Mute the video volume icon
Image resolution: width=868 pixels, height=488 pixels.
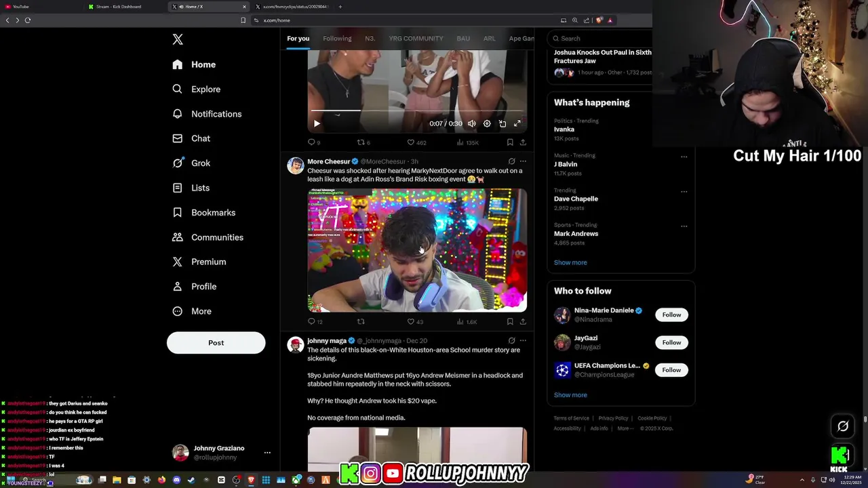(472, 123)
